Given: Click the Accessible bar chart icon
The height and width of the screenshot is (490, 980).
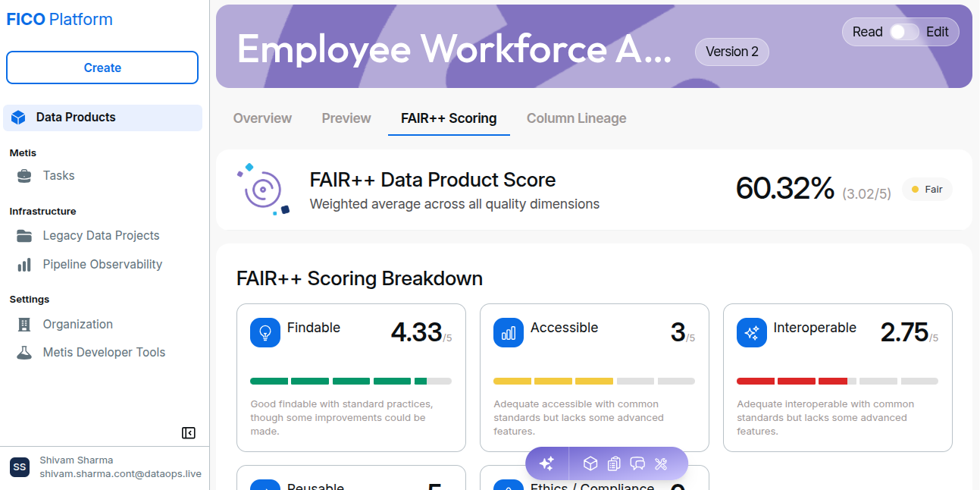Looking at the screenshot, I should (509, 332).
